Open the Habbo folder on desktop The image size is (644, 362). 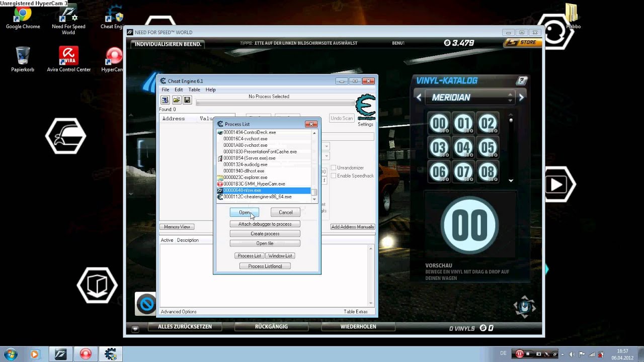pos(573,17)
